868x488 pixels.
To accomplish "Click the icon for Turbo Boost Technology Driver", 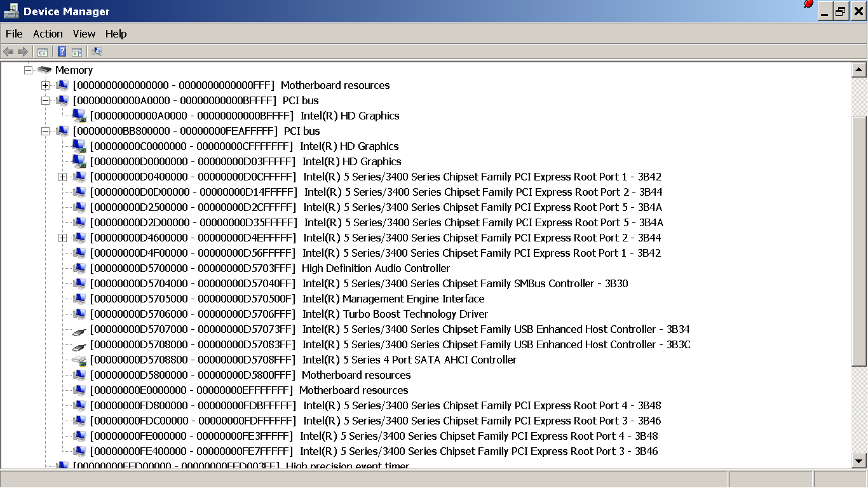I will click(79, 314).
